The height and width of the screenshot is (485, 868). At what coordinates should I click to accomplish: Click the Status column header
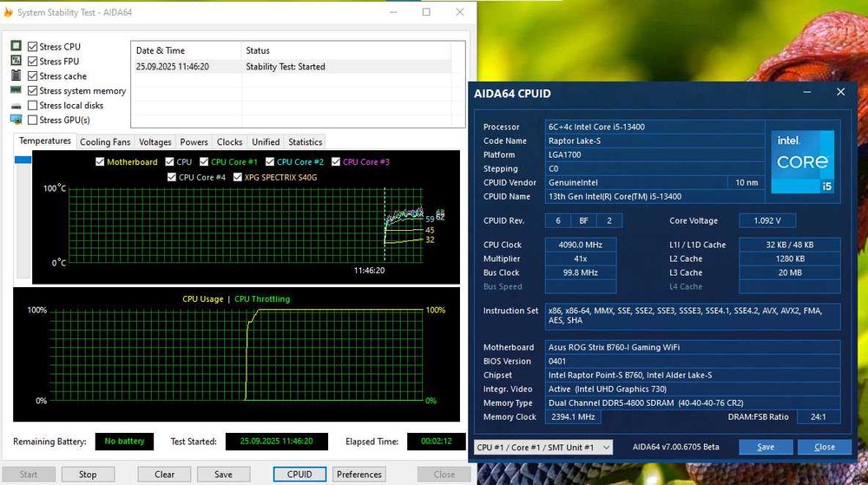coord(346,50)
